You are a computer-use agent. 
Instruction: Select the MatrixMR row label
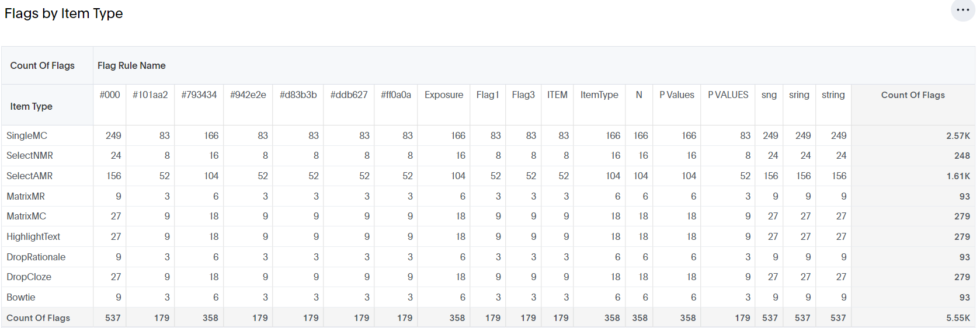coord(26,196)
